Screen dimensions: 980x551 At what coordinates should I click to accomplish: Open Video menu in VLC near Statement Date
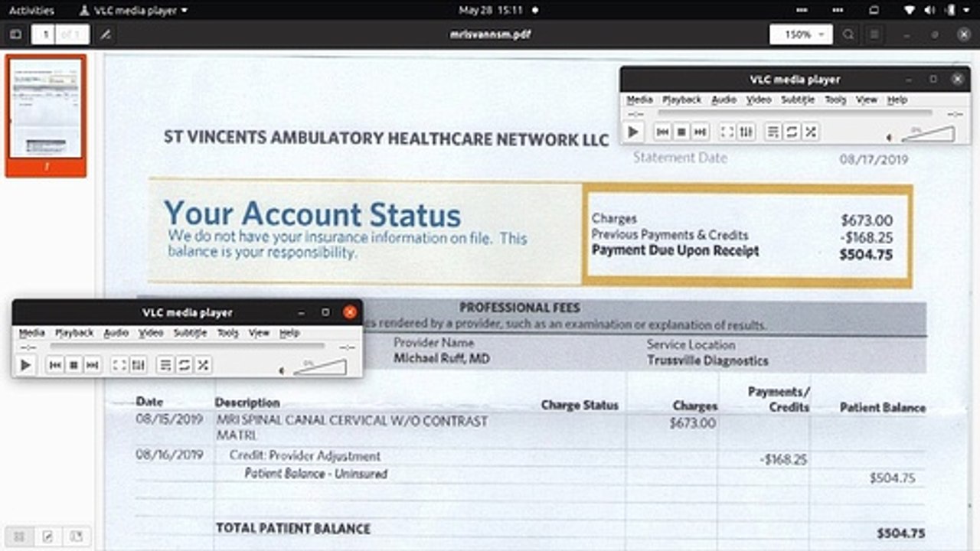(x=759, y=99)
